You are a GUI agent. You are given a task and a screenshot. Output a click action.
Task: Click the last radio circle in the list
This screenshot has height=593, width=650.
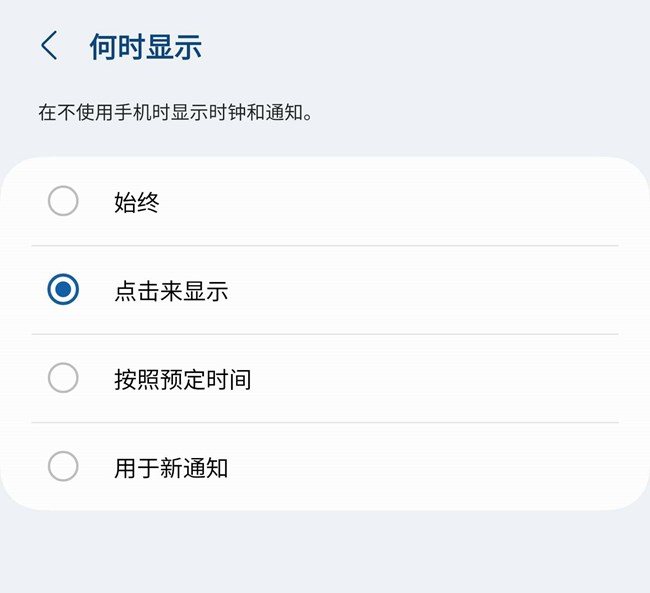point(63,467)
